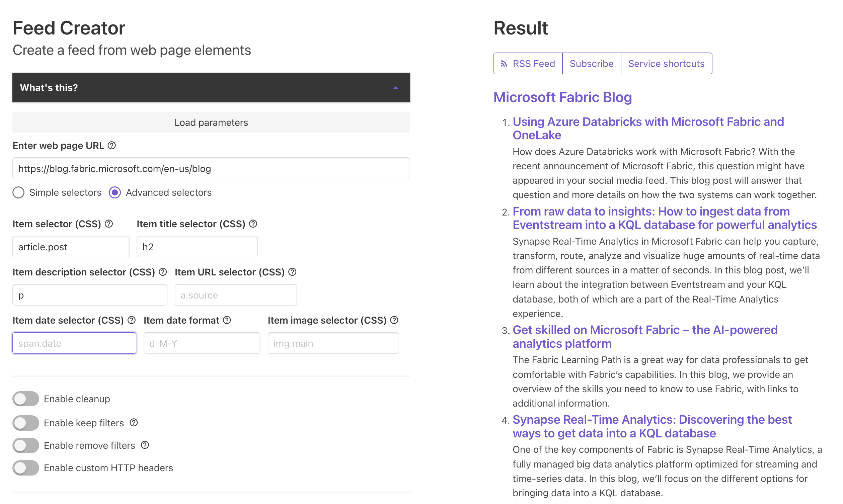Open help for "Item description selector"

[163, 272]
